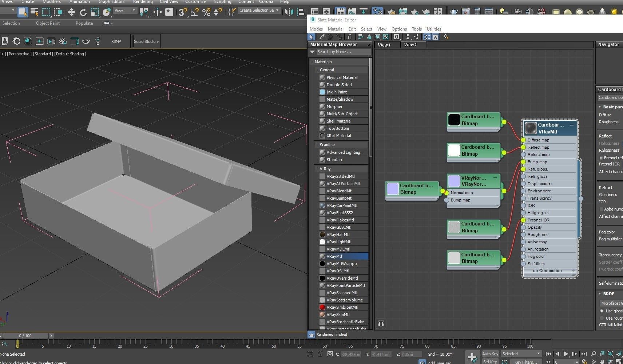Image resolution: width=623 pixels, height=364 pixels.
Task: Click the selection lock toggle icon in status bar
Action: (320, 354)
